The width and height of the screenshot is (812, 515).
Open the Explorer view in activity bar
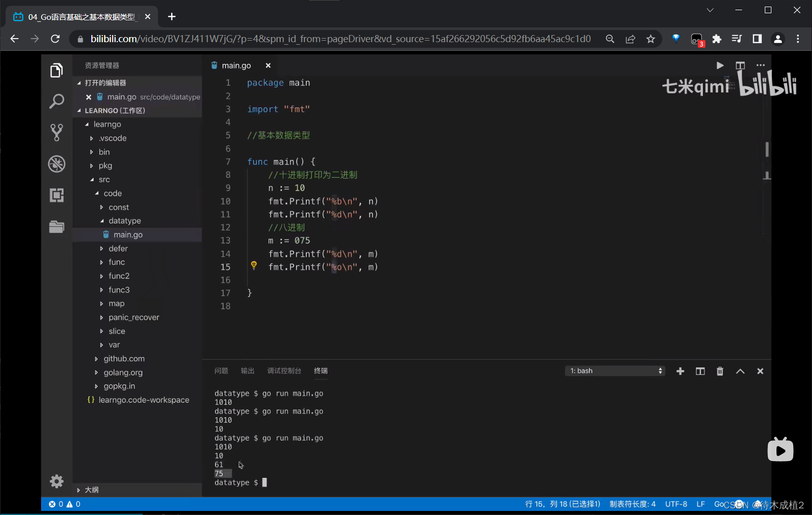[x=56, y=71]
